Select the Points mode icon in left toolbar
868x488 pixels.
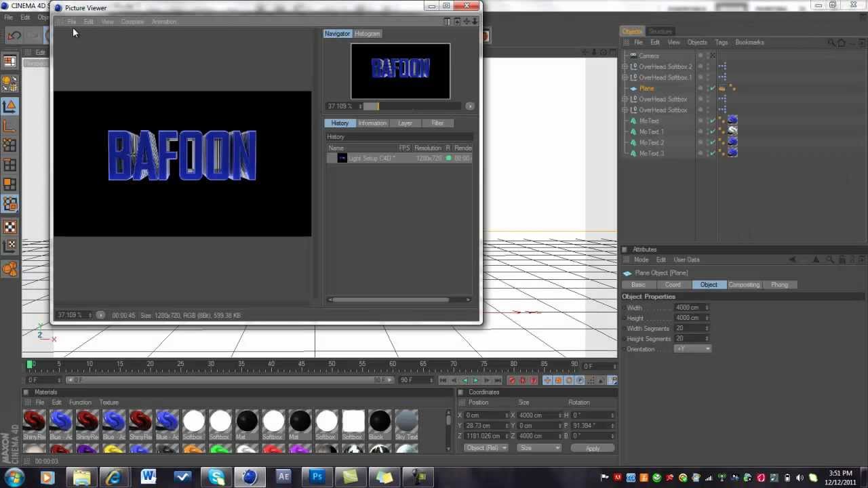[x=9, y=145]
